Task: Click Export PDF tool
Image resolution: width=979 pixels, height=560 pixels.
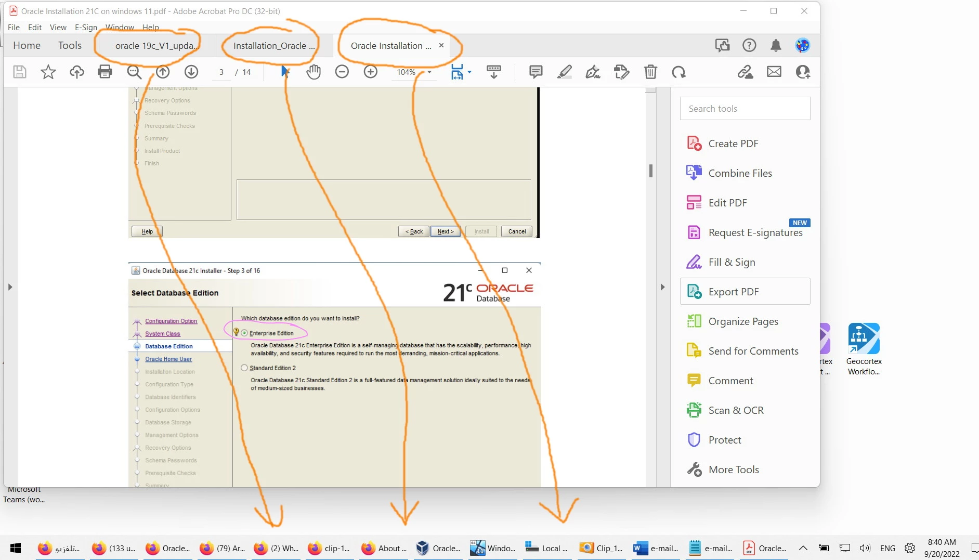Action: 745,292
